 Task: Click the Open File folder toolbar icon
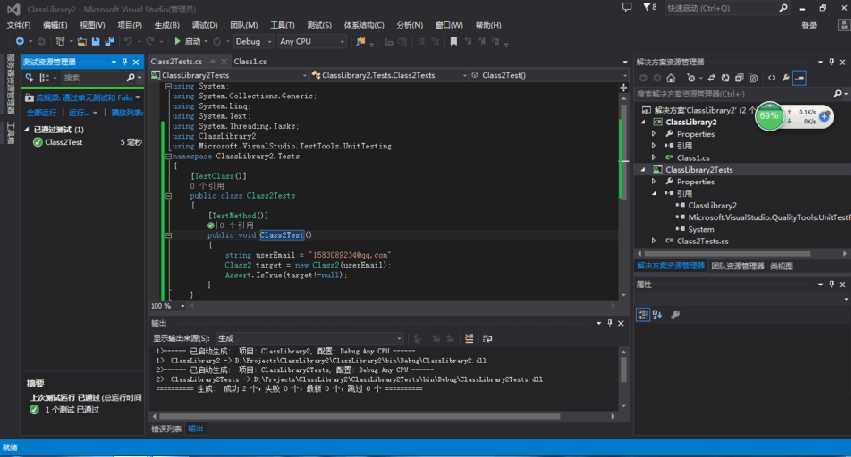click(82, 41)
